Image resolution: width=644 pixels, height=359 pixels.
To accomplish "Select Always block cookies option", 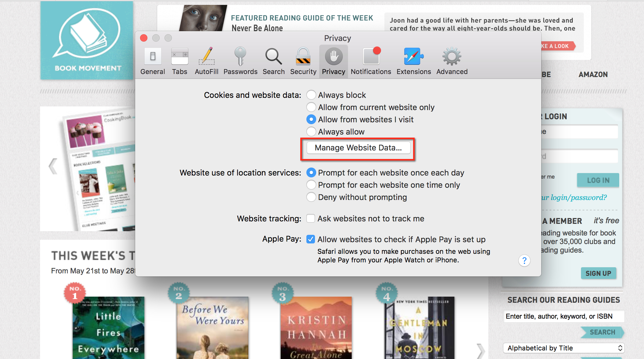I will (311, 95).
